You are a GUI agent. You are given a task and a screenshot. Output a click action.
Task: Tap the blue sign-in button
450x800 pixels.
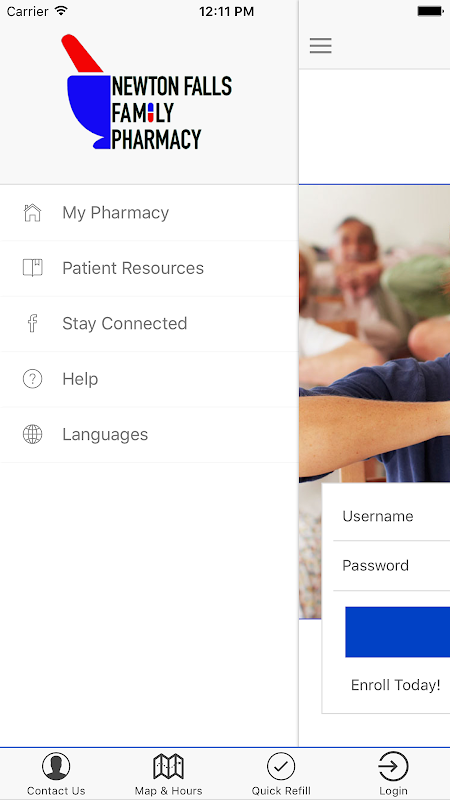point(397,632)
